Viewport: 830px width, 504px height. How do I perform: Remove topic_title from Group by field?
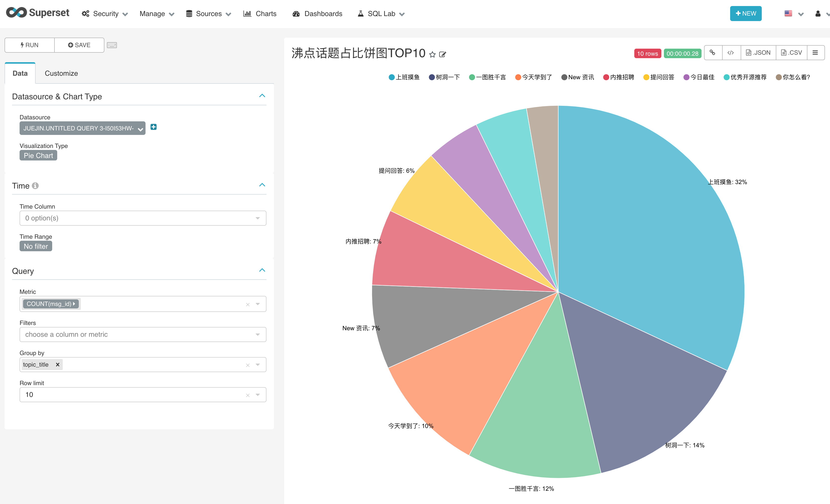point(57,364)
